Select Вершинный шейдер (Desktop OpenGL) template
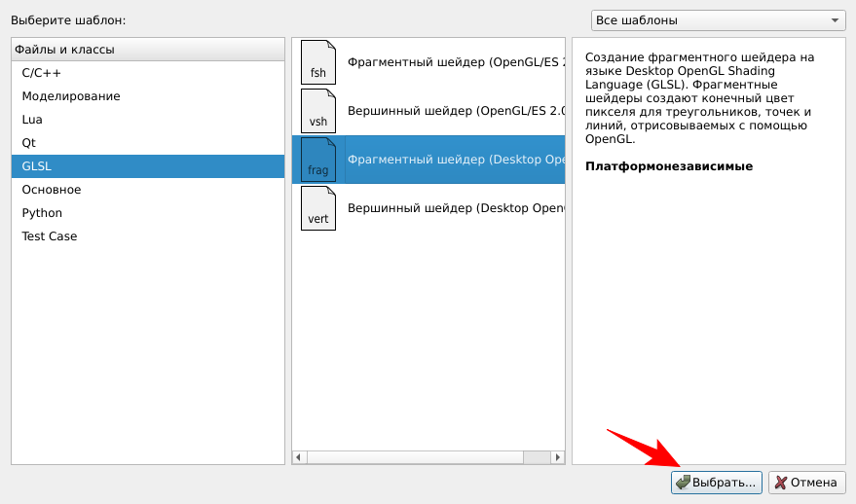Image resolution: width=856 pixels, height=504 pixels. pos(456,208)
